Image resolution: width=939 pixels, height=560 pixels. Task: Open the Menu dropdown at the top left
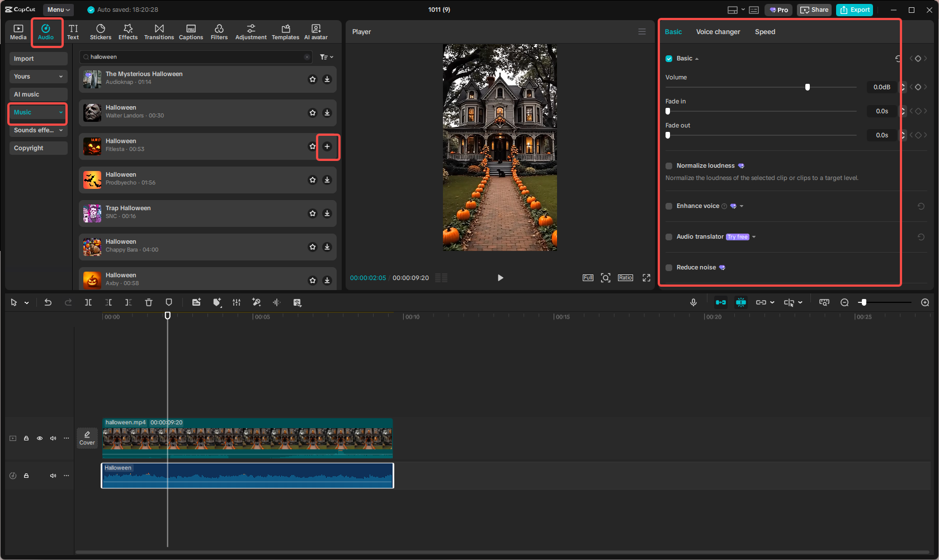[58, 10]
